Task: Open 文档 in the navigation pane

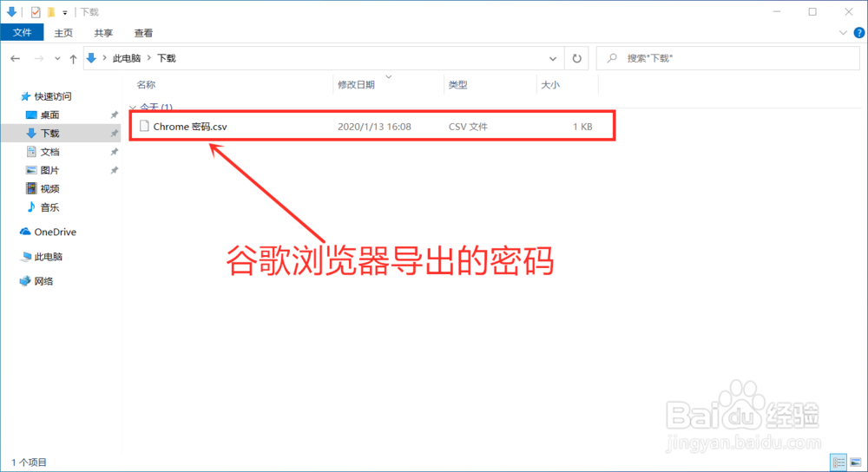Action: click(49, 152)
